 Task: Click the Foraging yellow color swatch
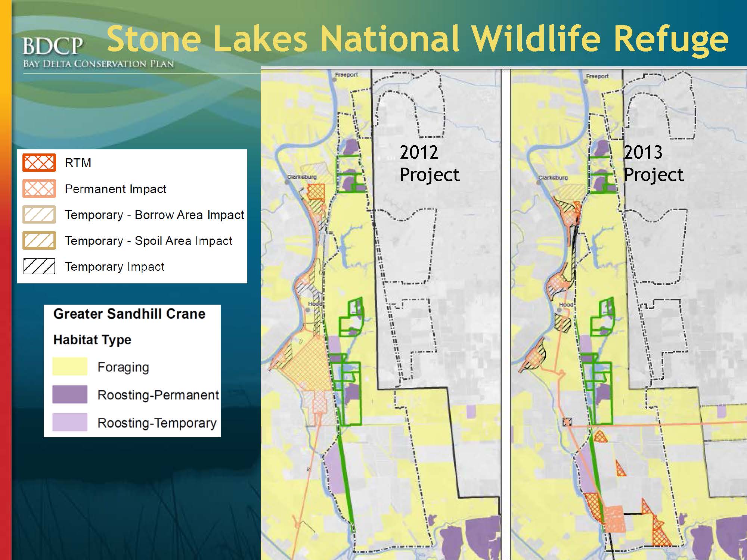coord(70,367)
